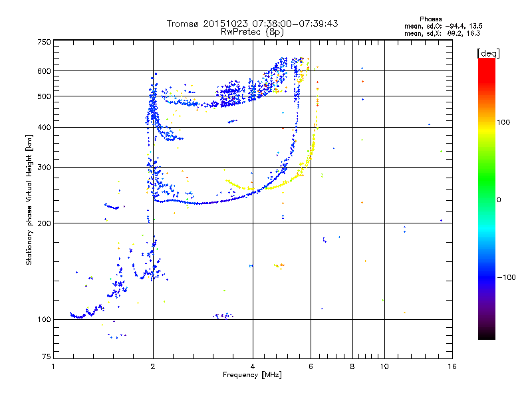Image resolution: width=532 pixels, height=399 pixels.
Task: Click the blue echo cluster at 100 km, 3.5 MHz
Action: (x=223, y=316)
